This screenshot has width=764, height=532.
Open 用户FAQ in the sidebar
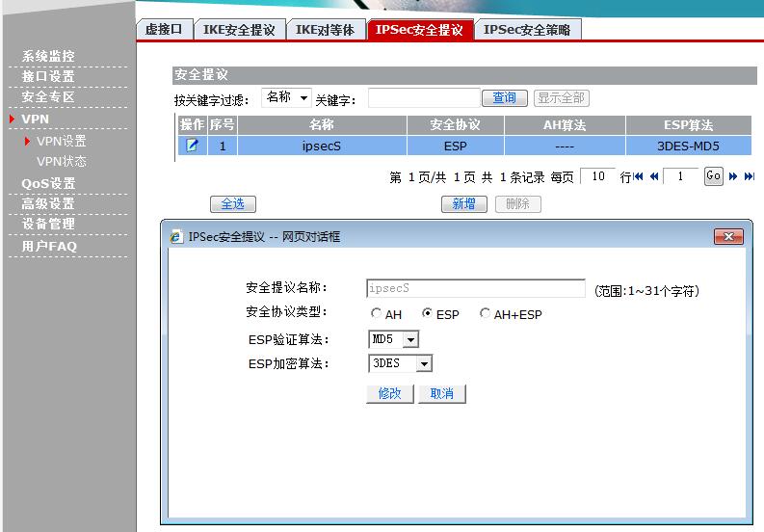coord(49,246)
